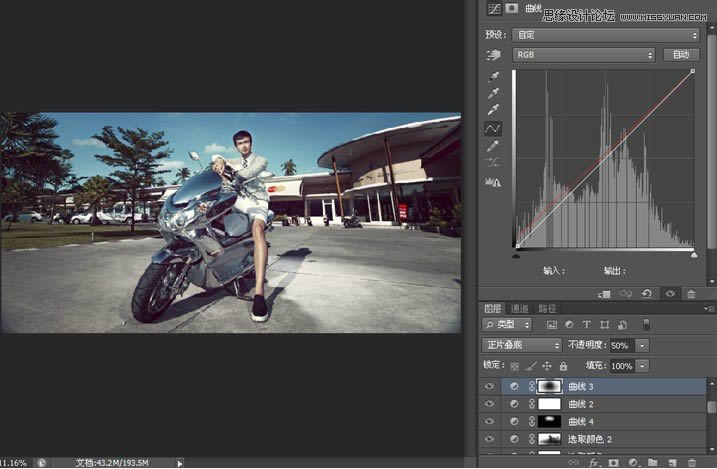The image size is (717, 469).
Task: Switch to the 路径 tab
Action: pos(547,309)
